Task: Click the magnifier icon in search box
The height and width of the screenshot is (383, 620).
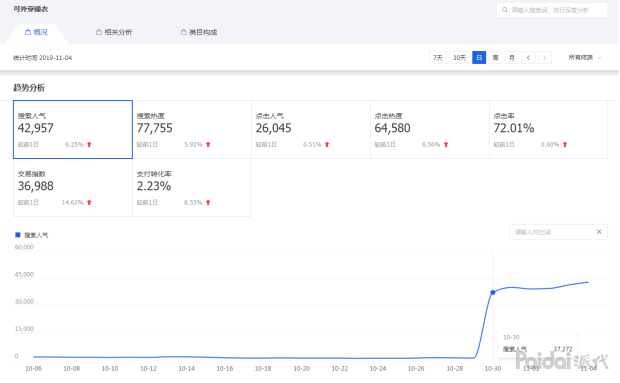Action: click(x=505, y=10)
